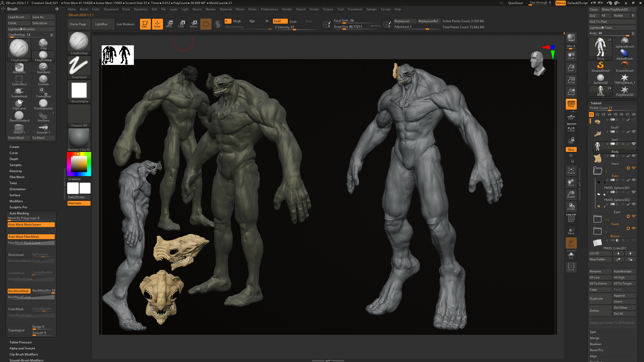644x362 pixels.
Task: Open the Stroke menu
Action: point(314,9)
